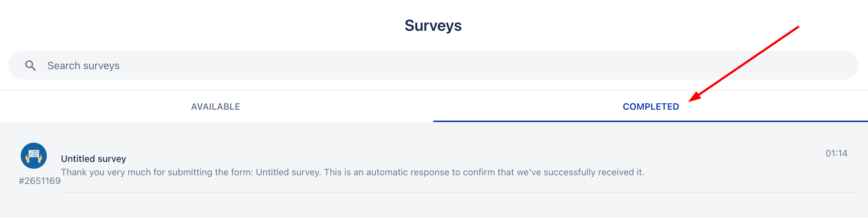
Task: Focus the Search surveys input field
Action: tap(363, 66)
